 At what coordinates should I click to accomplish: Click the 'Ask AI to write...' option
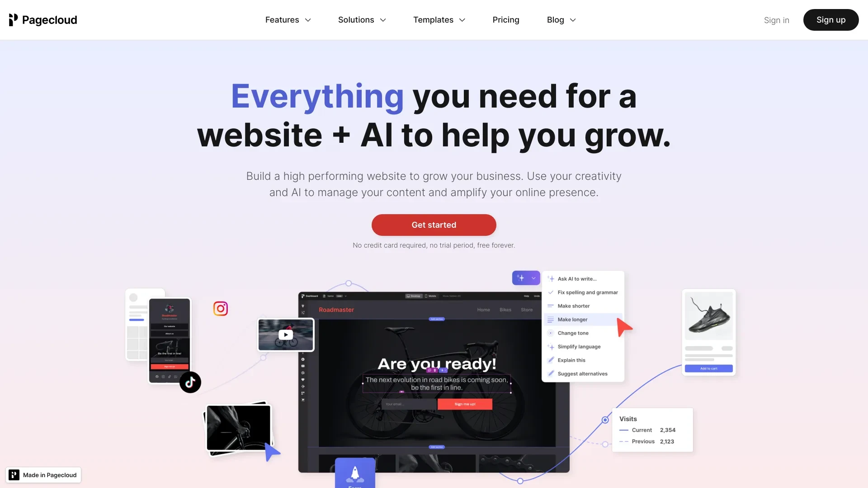[x=576, y=279]
